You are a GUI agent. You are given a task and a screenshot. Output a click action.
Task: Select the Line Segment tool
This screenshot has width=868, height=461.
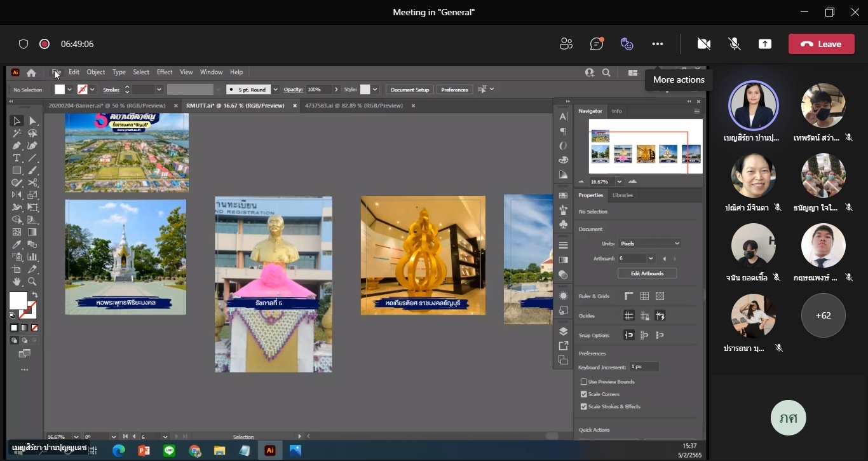click(x=32, y=158)
